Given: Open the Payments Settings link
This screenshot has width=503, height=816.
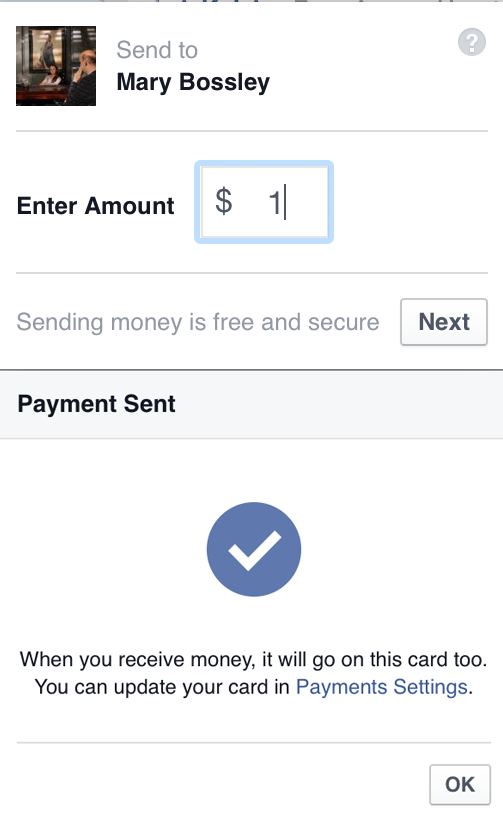Looking at the screenshot, I should tap(381, 687).
